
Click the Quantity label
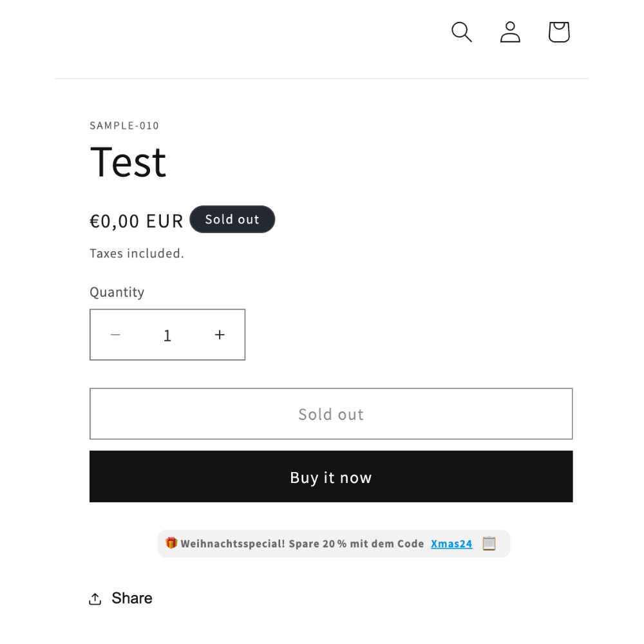(117, 292)
